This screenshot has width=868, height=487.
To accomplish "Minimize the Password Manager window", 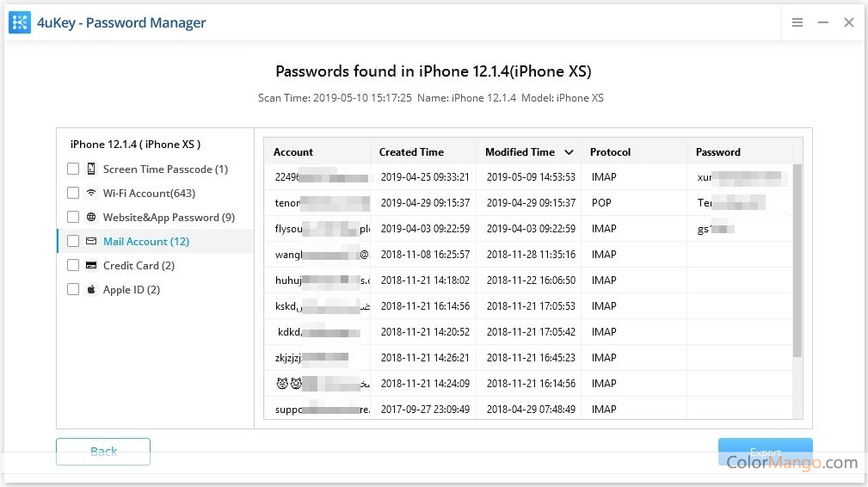I will click(x=823, y=22).
